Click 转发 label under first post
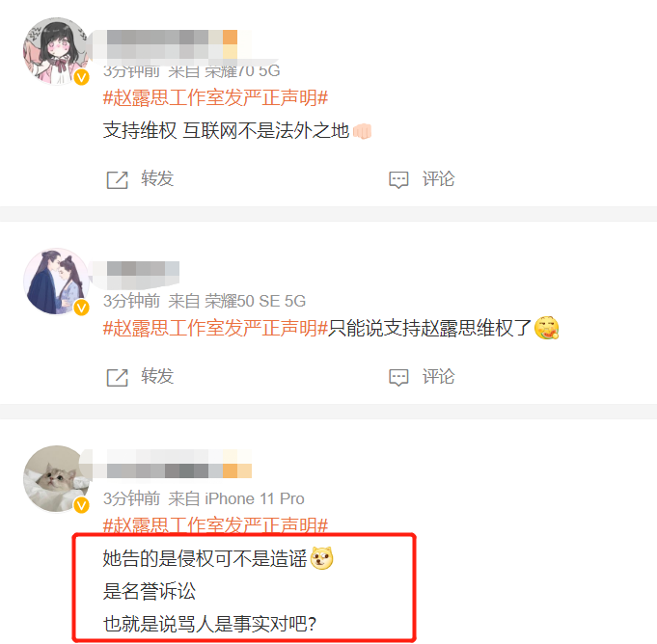Viewport: 657px width, 644px height. point(157,178)
